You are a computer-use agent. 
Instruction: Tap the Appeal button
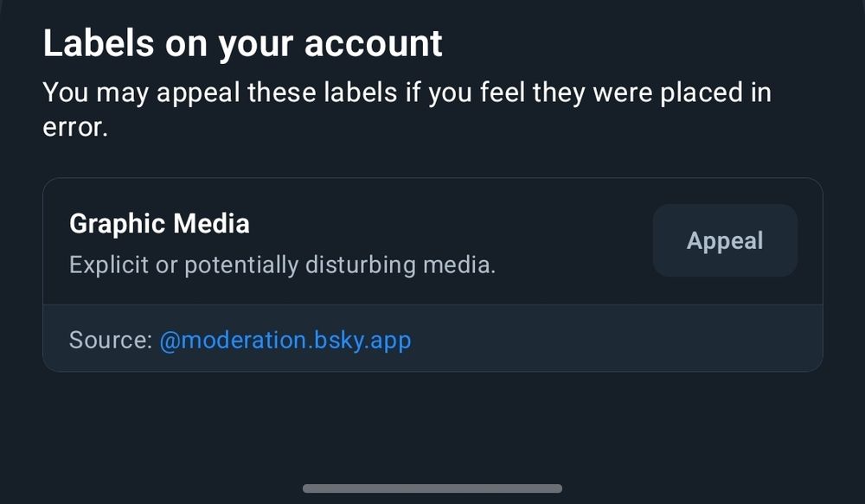[725, 240]
